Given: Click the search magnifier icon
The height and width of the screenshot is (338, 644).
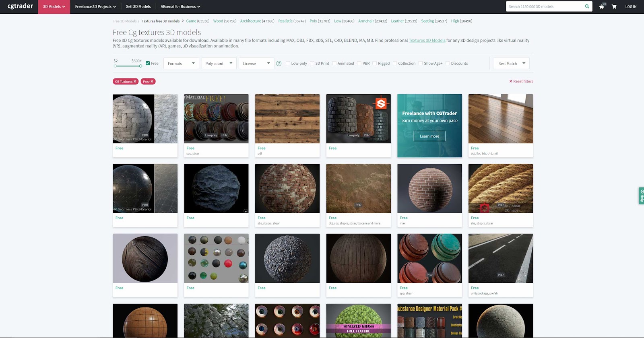Looking at the screenshot, I should pyautogui.click(x=587, y=6).
